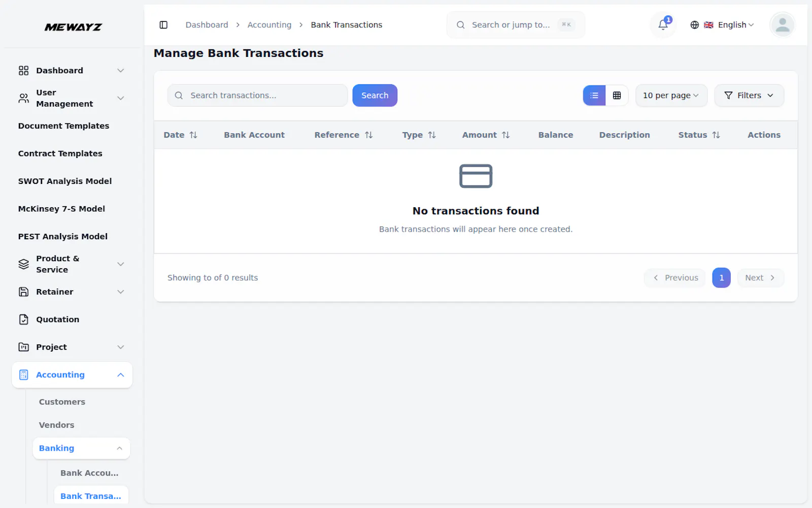This screenshot has height=508, width=812.
Task: Click the Actions column header
Action: [764, 135]
